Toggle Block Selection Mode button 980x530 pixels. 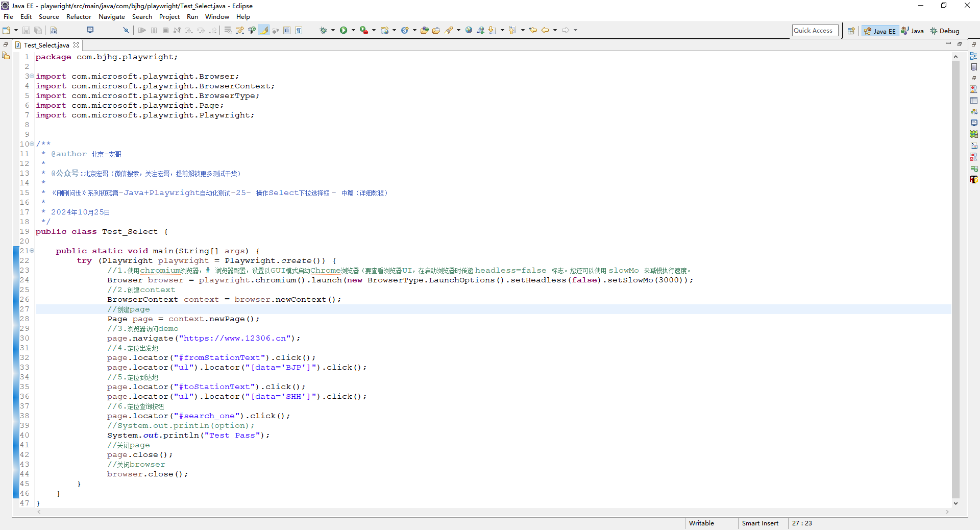pos(287,31)
